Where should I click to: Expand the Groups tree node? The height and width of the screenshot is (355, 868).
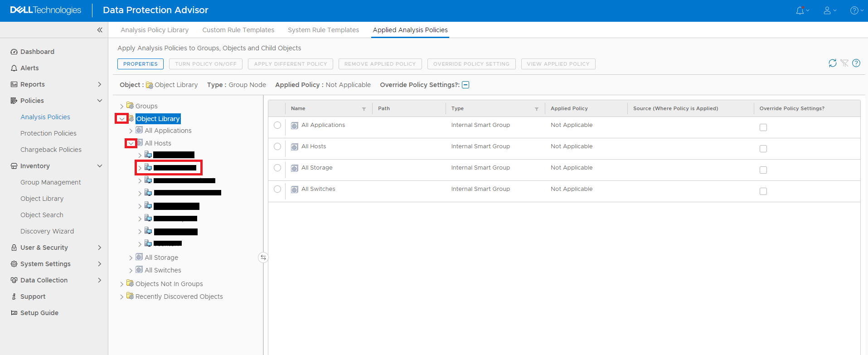coord(121,106)
